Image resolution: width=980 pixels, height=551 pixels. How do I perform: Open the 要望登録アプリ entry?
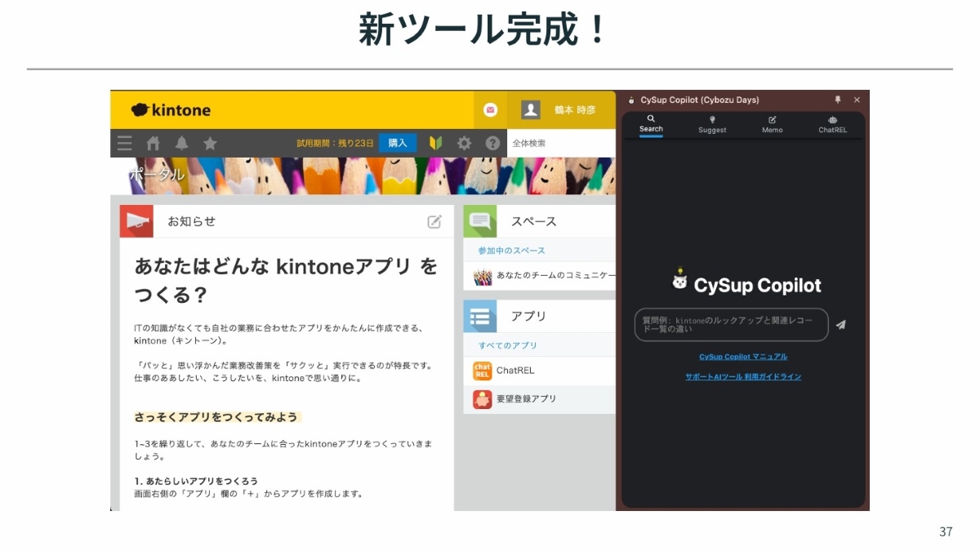[x=526, y=399]
